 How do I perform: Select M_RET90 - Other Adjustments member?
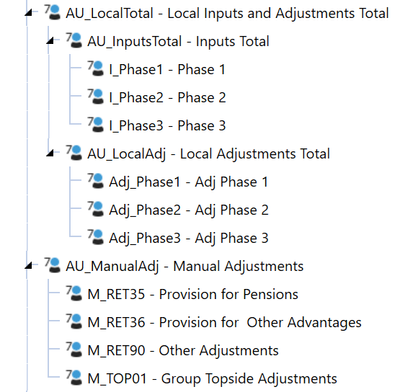pyautogui.click(x=183, y=350)
